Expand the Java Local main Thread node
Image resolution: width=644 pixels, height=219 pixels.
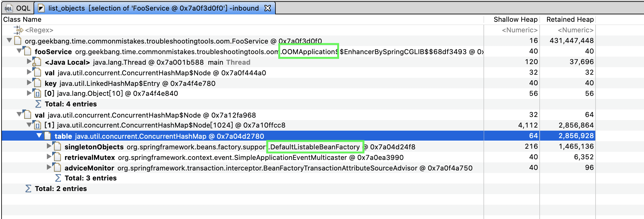pos(29,62)
